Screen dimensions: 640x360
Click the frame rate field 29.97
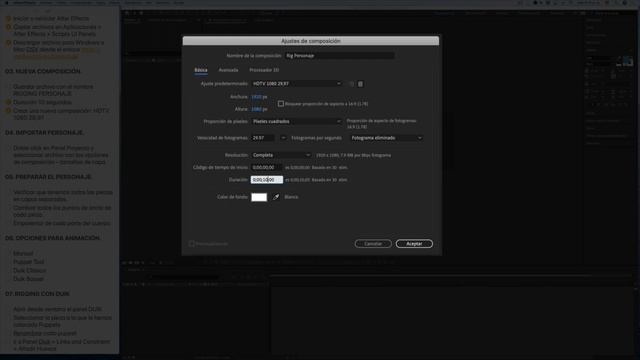264,138
